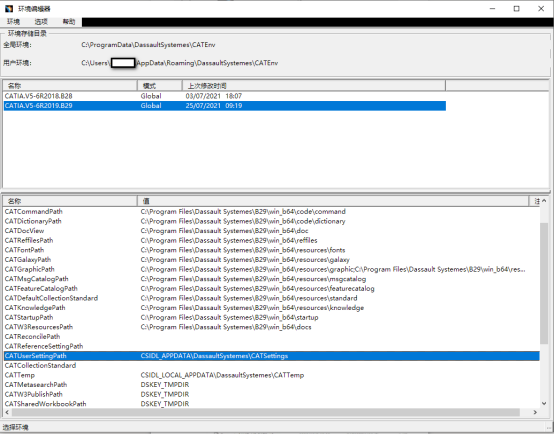Screen dimensions: 554x435
Task: Click the user environment path under C:\Users
Action: click(179, 63)
